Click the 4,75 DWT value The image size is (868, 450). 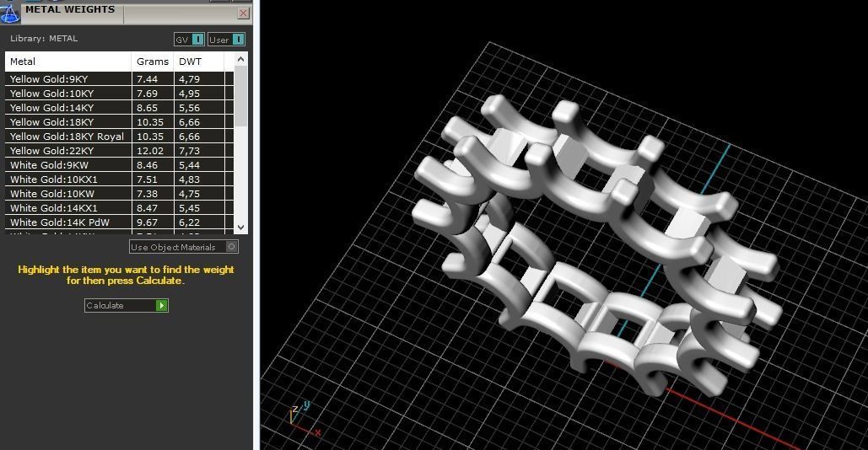189,194
